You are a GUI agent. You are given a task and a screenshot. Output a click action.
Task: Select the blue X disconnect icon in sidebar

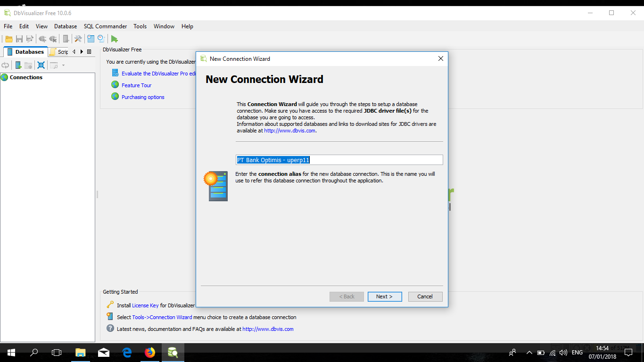point(41,65)
